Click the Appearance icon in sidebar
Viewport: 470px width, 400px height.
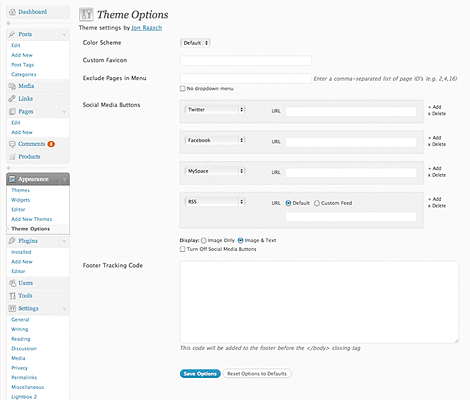click(x=12, y=179)
